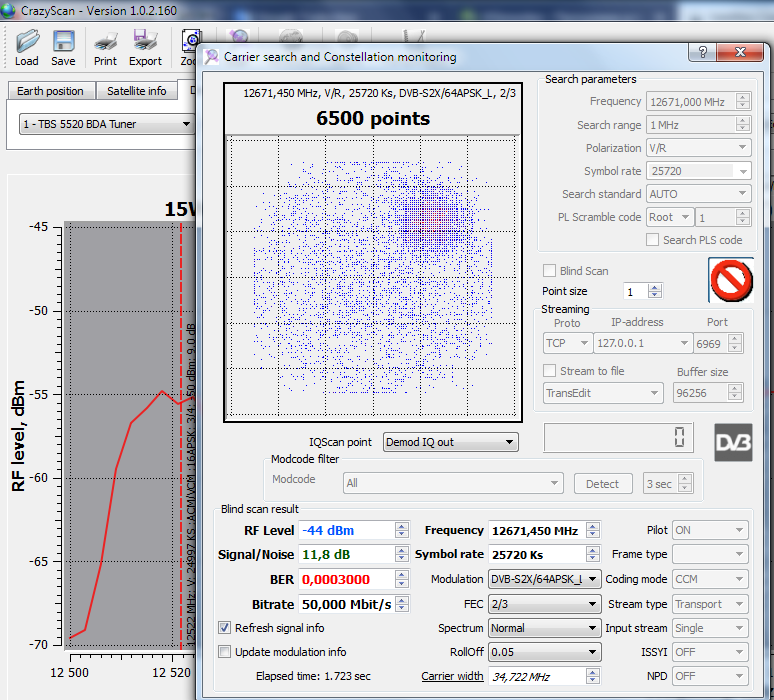Screen dimensions: 774x700
Task: Click the Signal/Noise 11,8 dB stepper
Action: click(x=402, y=554)
